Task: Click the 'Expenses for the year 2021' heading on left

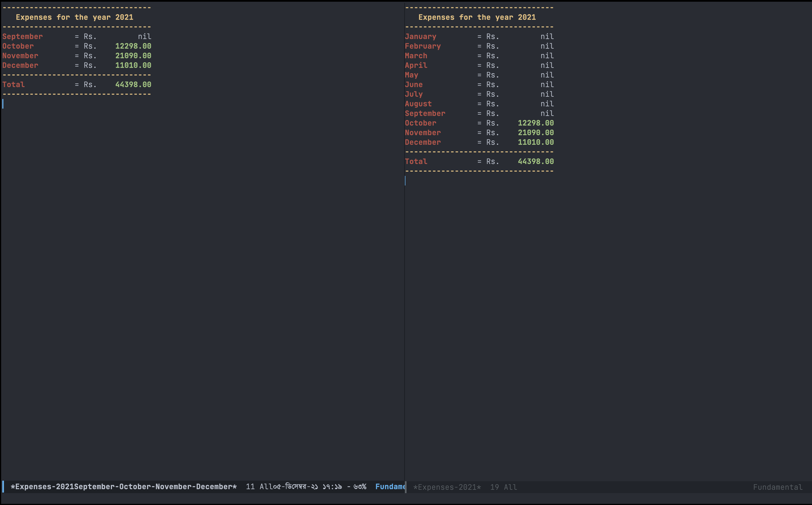Action: (x=74, y=17)
